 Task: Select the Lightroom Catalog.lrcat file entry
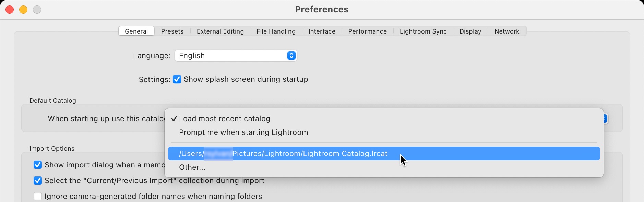point(283,153)
